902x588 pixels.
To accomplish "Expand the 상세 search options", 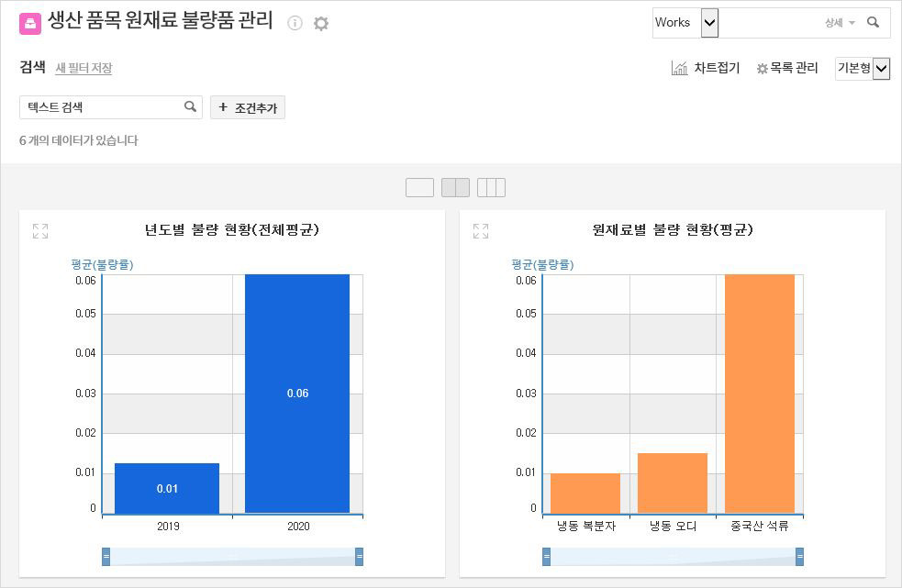I will 839,23.
